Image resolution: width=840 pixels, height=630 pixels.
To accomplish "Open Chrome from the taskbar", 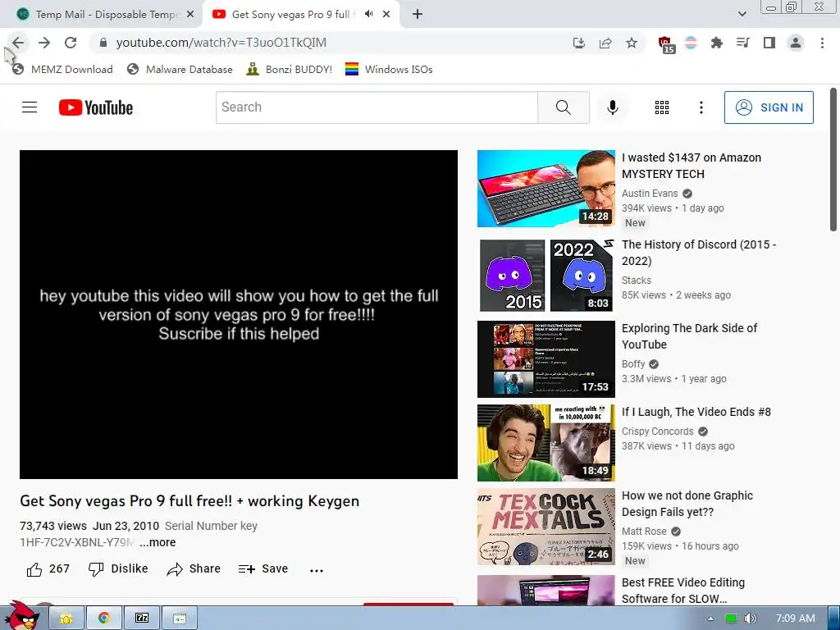I will pyautogui.click(x=104, y=619).
